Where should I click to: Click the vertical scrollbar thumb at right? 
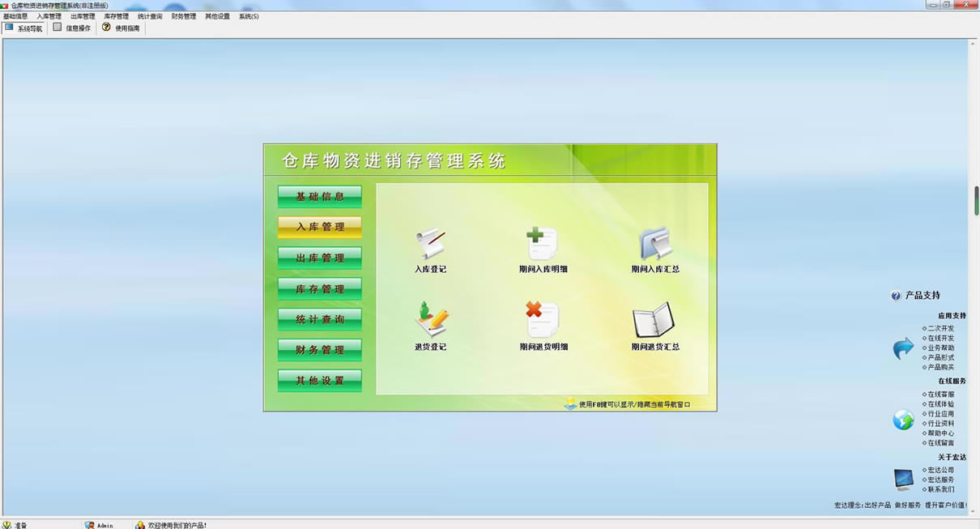(976, 200)
